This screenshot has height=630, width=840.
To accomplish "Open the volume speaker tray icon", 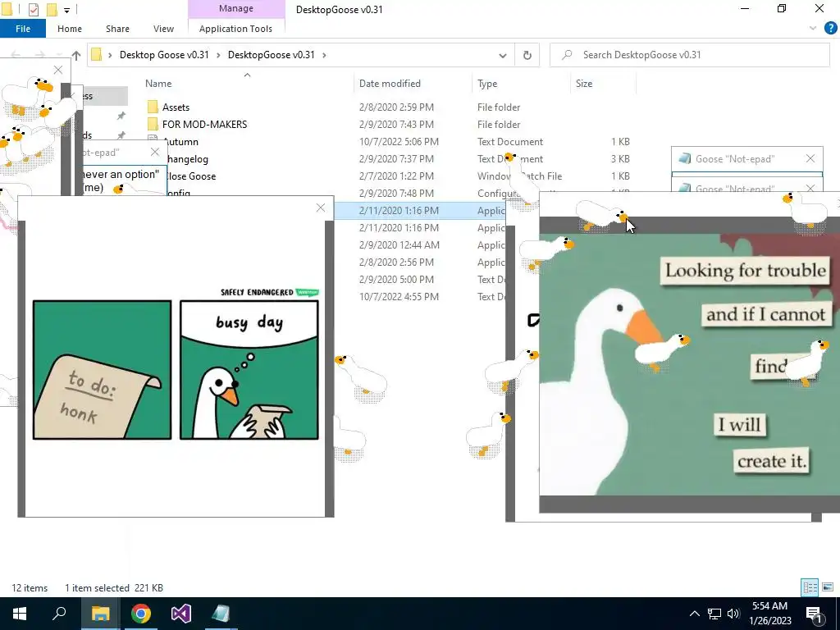I will click(733, 614).
